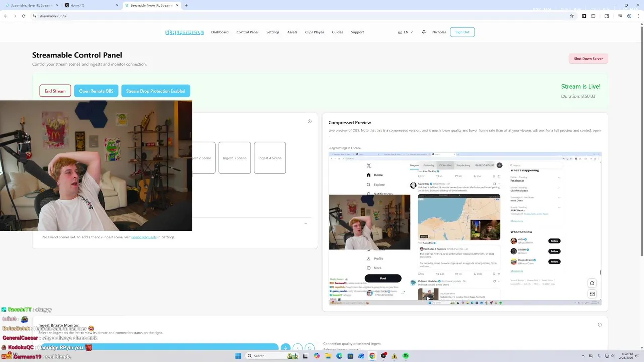
Task: Click the compressed OBS preview image
Action: pyautogui.click(x=465, y=228)
